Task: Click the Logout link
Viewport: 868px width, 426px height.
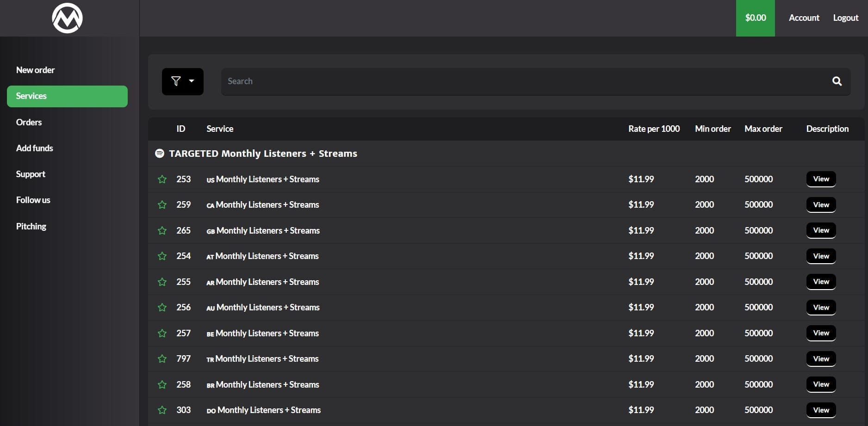Action: click(x=845, y=18)
